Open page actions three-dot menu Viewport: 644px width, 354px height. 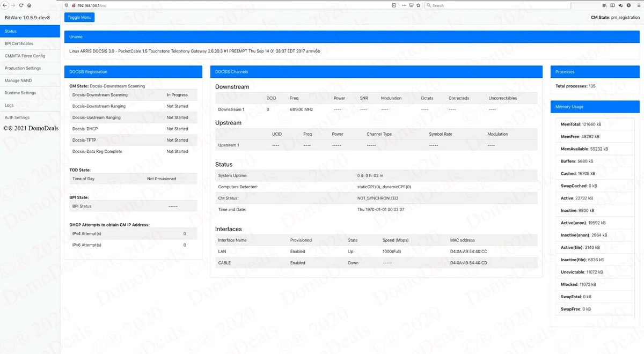coord(404,5)
